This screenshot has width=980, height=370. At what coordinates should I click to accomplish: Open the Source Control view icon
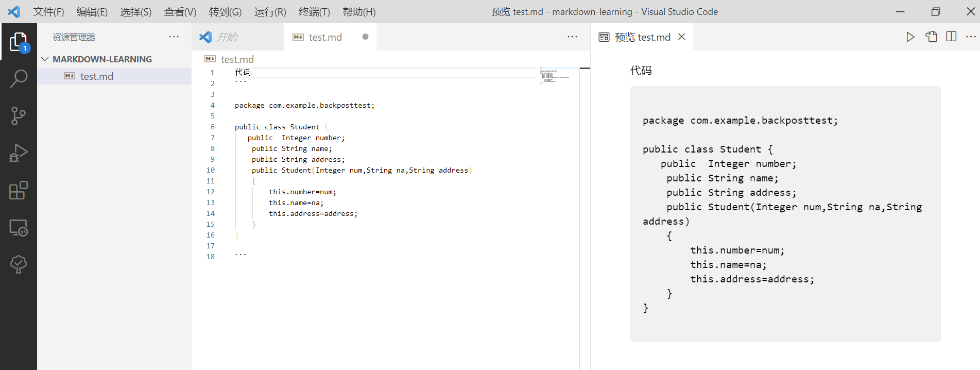pos(19,116)
